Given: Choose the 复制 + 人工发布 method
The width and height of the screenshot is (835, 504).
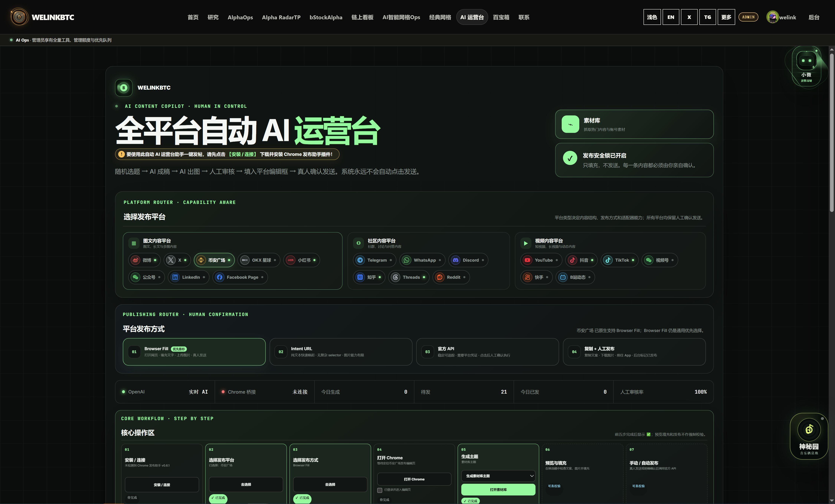Looking at the screenshot, I should pos(634,352).
